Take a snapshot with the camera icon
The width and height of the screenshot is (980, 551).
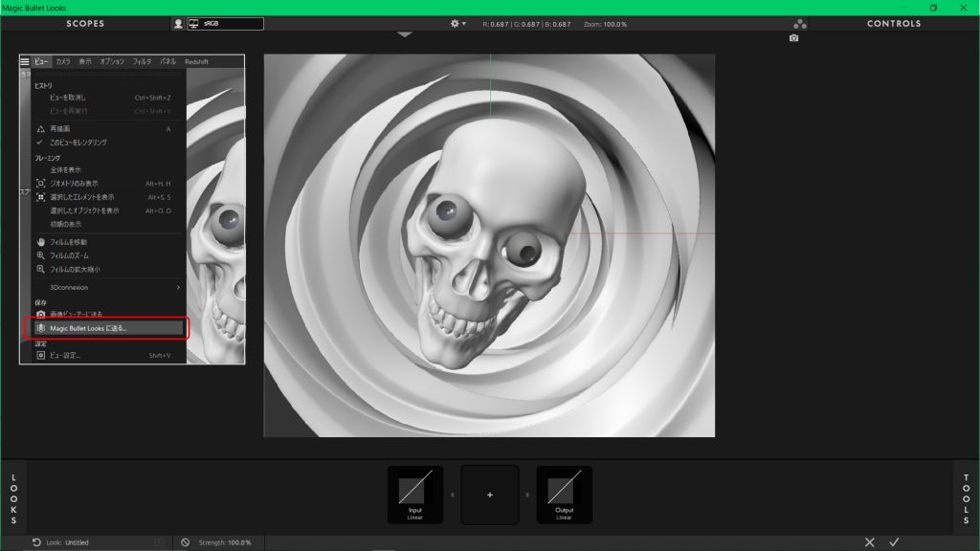point(793,38)
